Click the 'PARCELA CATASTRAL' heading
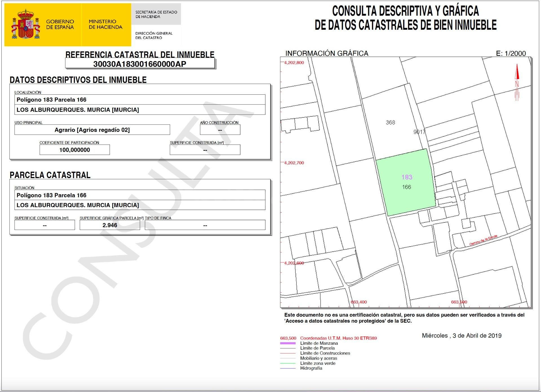 (50, 175)
